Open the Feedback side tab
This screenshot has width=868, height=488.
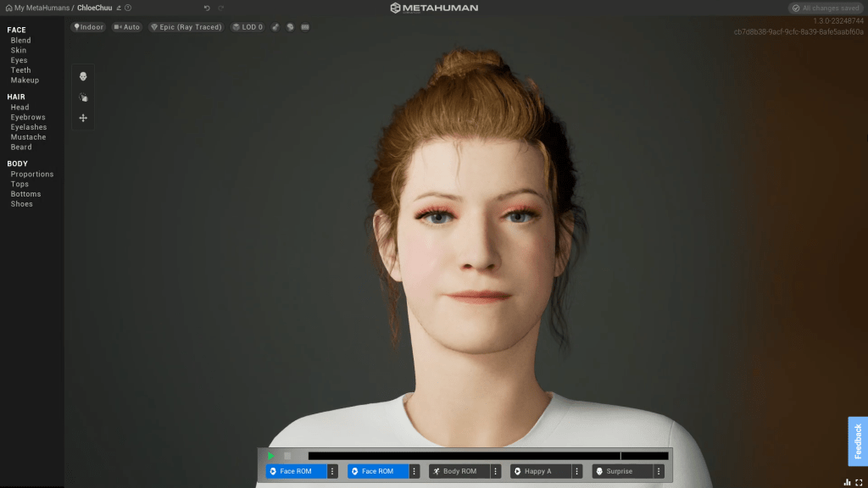click(x=858, y=441)
